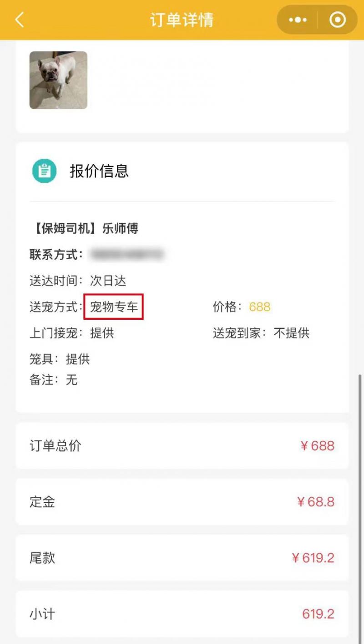Open the three-dots more menu

298,20
